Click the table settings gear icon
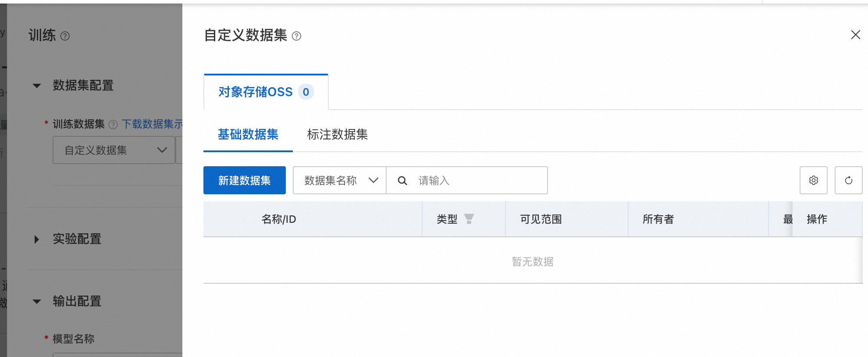 813,180
